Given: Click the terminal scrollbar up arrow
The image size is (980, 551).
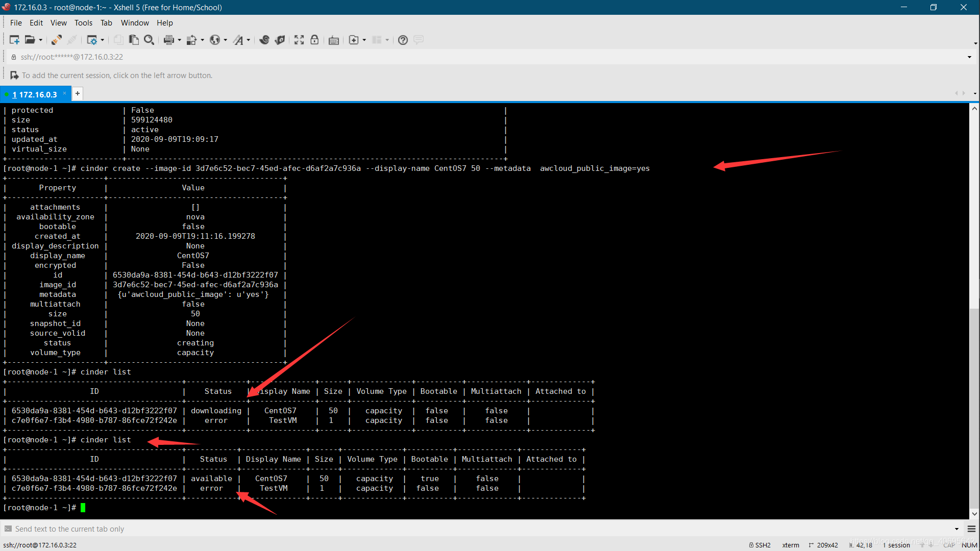Looking at the screenshot, I should click(974, 108).
